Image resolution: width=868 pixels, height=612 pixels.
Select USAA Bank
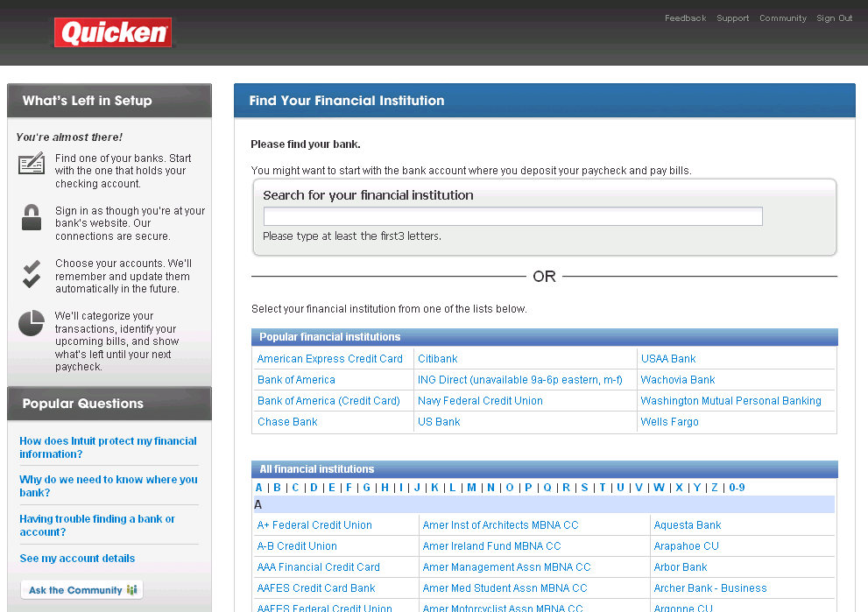pos(668,359)
